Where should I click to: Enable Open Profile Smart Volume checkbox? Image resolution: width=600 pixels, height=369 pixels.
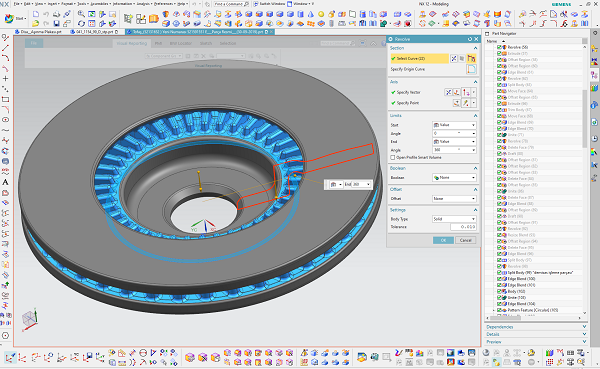tap(393, 157)
